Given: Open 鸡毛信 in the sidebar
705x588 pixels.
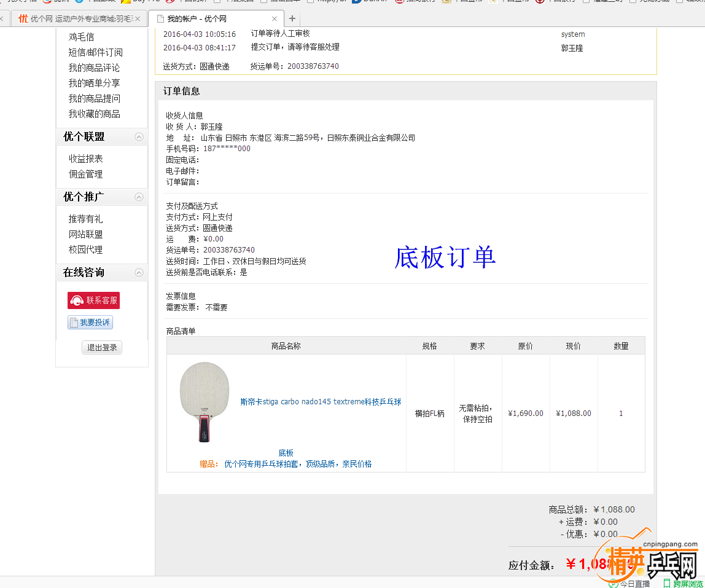Looking at the screenshot, I should 82,37.
